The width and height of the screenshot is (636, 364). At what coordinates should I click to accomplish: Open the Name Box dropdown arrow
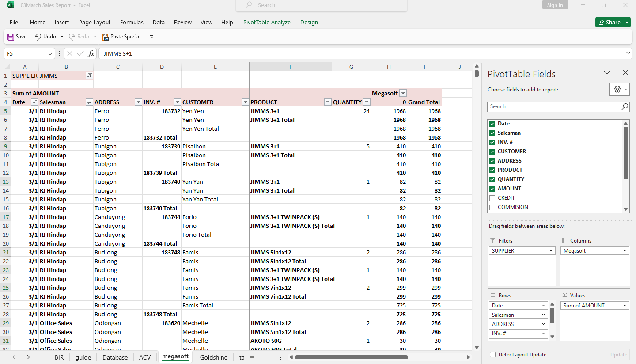tap(50, 53)
